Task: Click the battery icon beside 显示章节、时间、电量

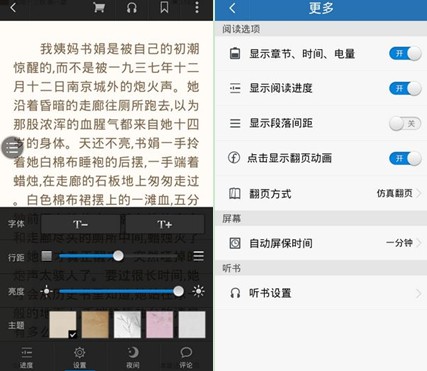Action: tap(235, 53)
